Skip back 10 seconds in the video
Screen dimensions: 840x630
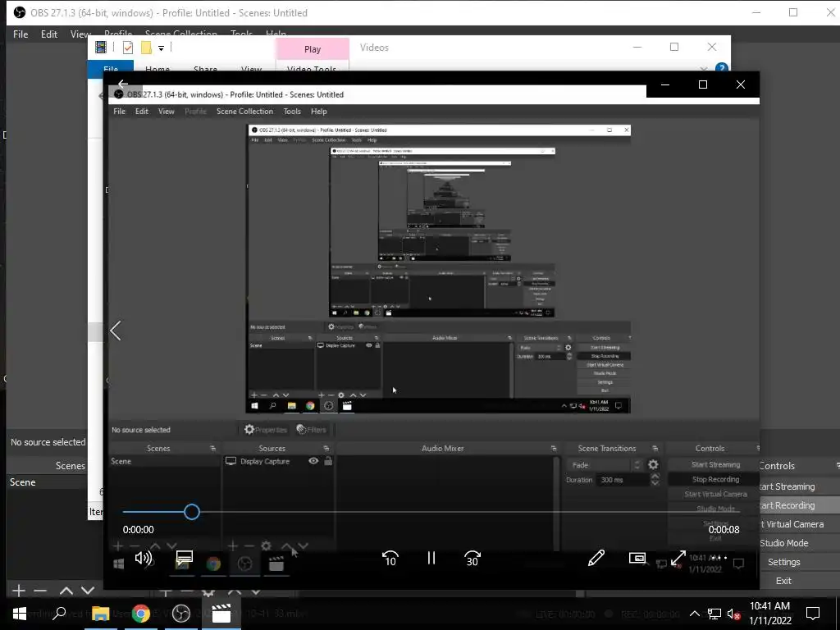point(390,558)
